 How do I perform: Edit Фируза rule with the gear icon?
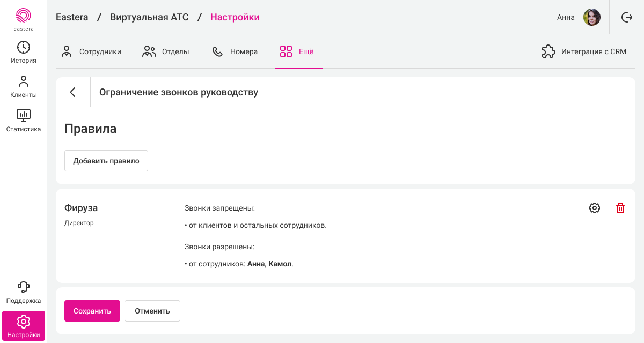pyautogui.click(x=595, y=208)
